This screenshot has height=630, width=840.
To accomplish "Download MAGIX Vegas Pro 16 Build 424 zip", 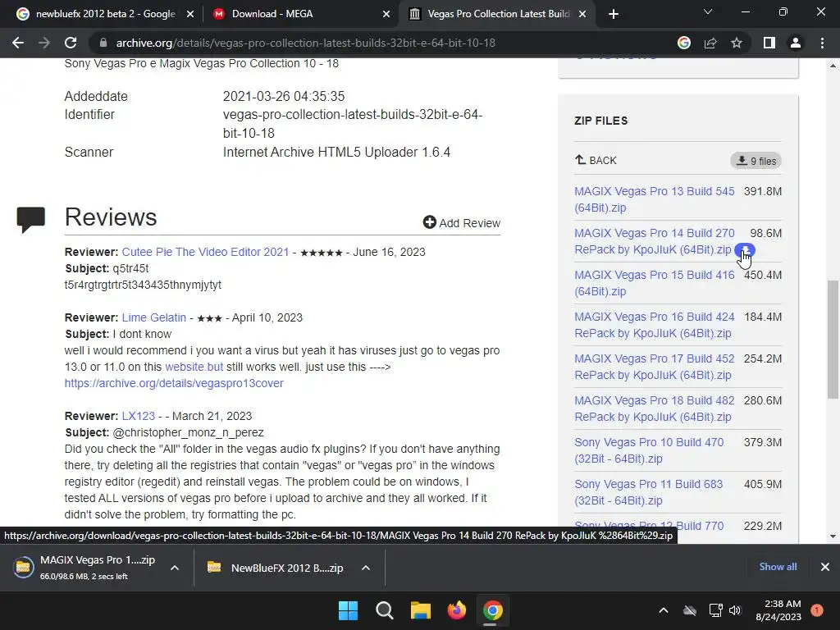I will click(654, 325).
